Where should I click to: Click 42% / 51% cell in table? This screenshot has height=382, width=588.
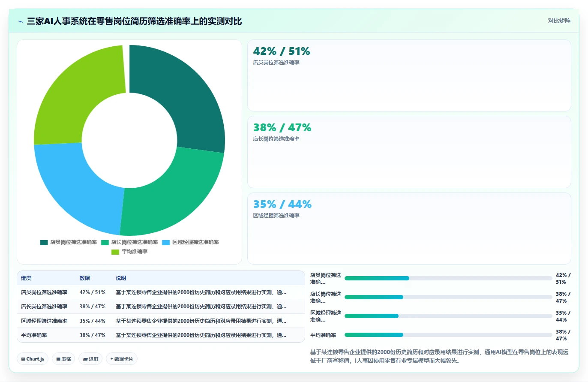coord(93,292)
